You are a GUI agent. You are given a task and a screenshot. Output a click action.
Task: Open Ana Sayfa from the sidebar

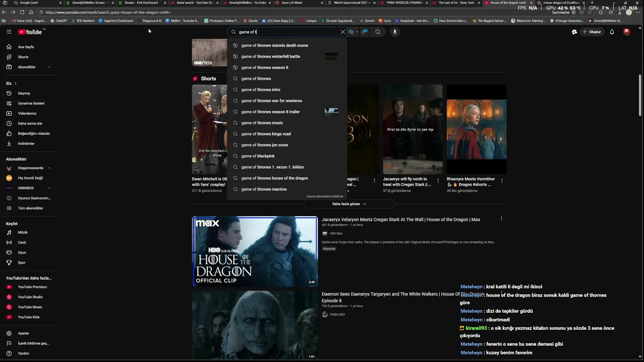(26, 47)
